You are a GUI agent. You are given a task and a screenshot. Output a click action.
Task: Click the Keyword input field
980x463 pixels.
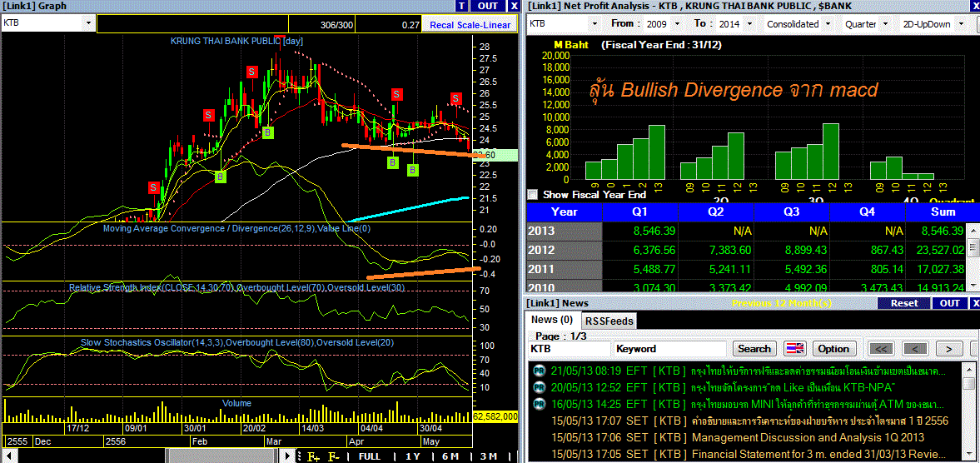pyautogui.click(x=670, y=349)
